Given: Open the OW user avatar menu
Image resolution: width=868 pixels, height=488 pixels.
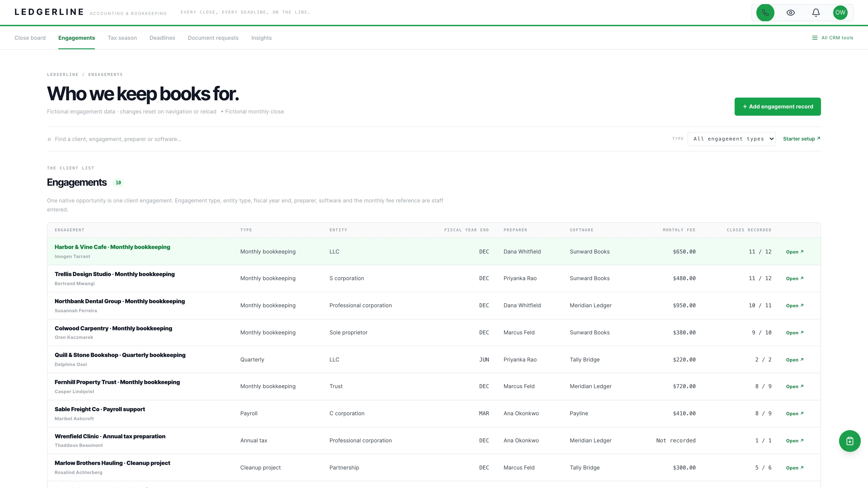Looking at the screenshot, I should [840, 13].
